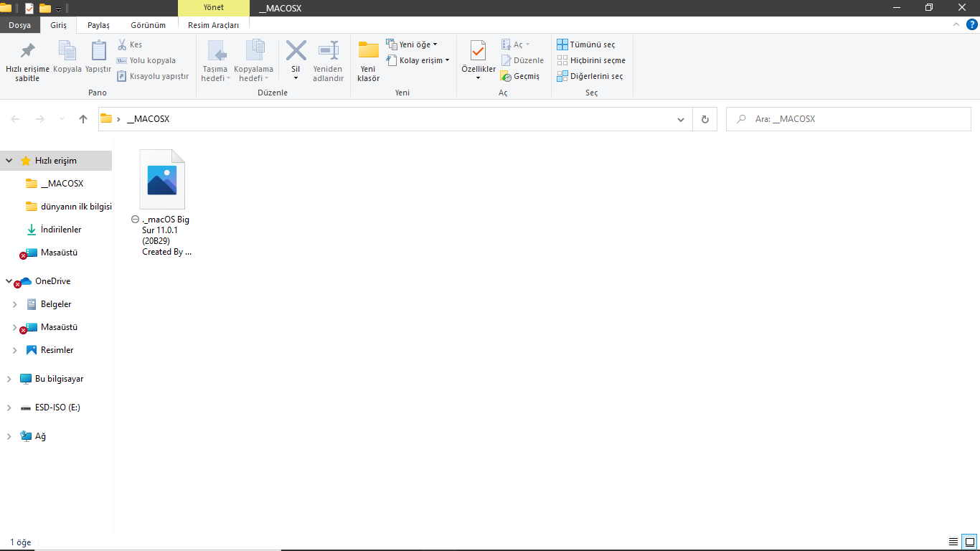Select the Kes scissors command
The height and width of the screenshot is (551, 980).
130,44
